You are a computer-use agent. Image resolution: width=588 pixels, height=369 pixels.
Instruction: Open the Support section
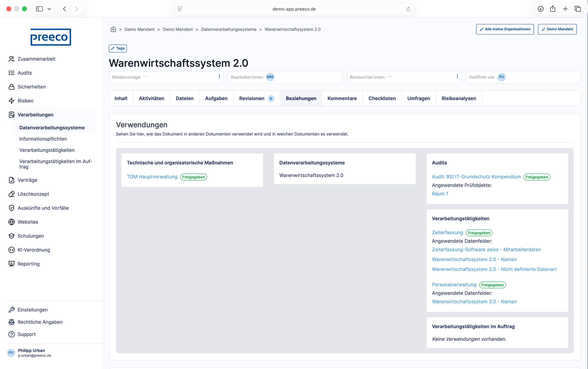26,334
